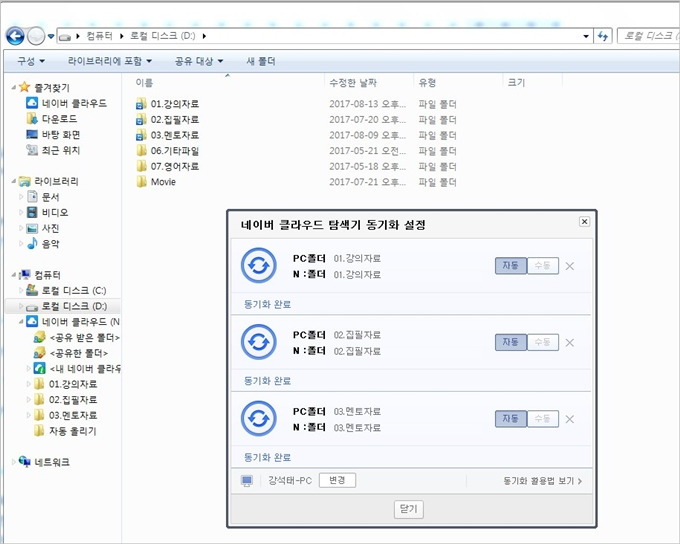The height and width of the screenshot is (544, 680).
Task: Open the 구성 menu
Action: (x=31, y=61)
